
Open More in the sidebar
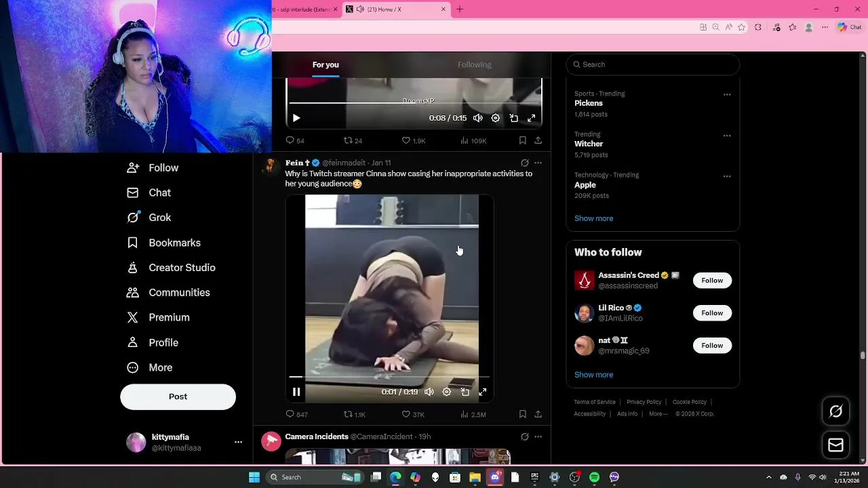(x=150, y=367)
